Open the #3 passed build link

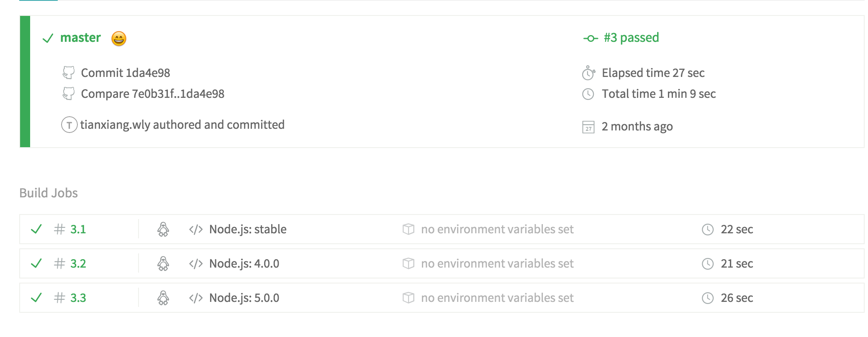click(631, 38)
